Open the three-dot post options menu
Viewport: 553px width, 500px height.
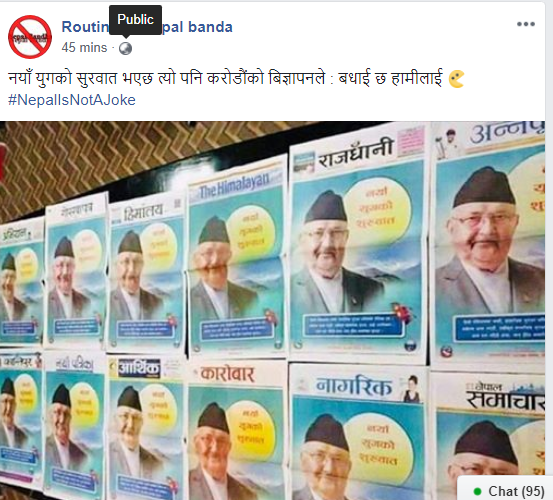(x=526, y=24)
